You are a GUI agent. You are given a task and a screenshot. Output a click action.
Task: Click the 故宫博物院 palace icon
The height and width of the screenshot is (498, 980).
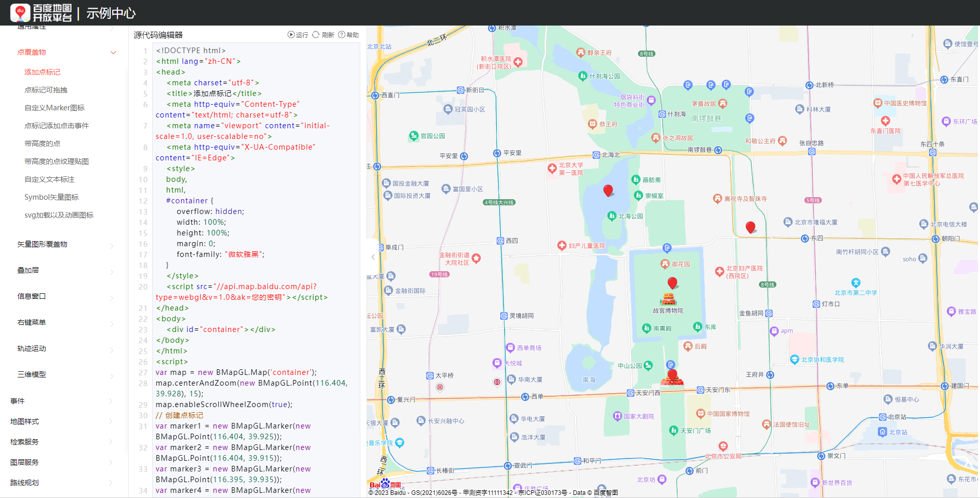[x=668, y=299]
